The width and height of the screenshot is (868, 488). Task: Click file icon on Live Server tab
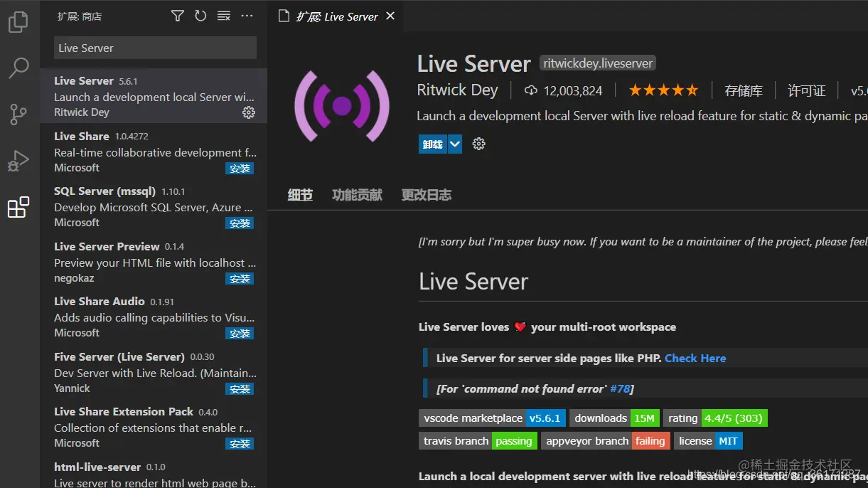coord(284,16)
